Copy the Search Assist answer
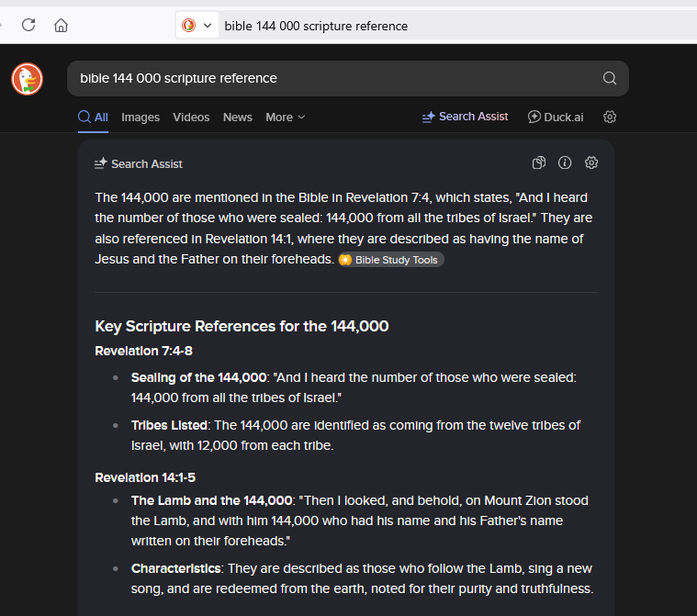697x616 pixels. [x=539, y=163]
